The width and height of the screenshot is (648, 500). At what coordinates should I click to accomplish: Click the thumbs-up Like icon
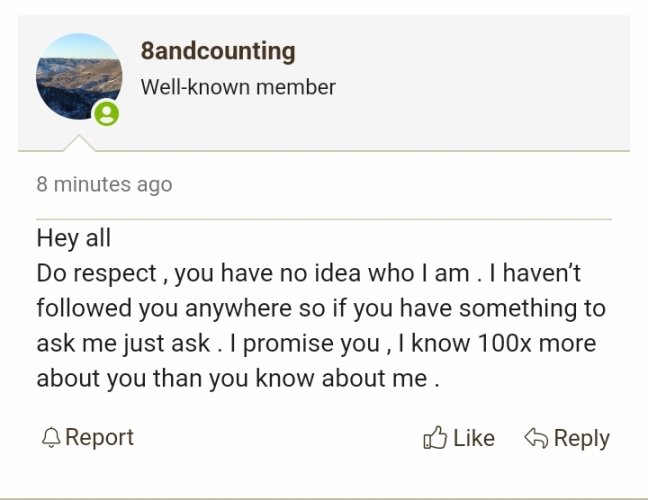(x=435, y=437)
